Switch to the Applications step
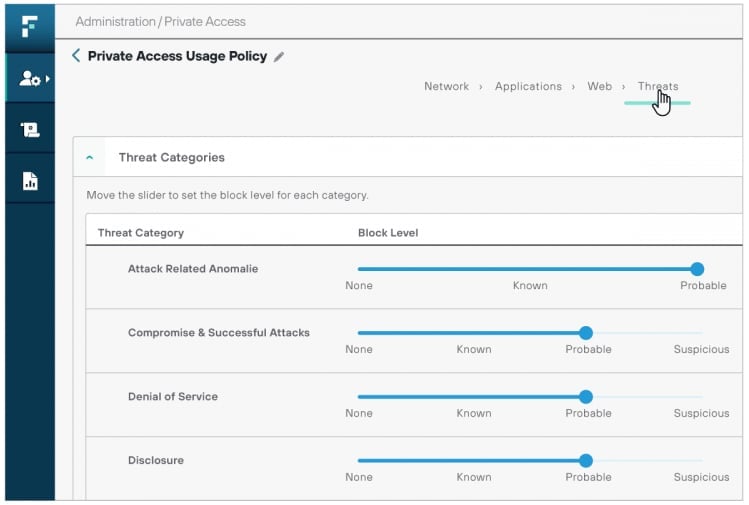This screenshot has width=749, height=505. (528, 86)
